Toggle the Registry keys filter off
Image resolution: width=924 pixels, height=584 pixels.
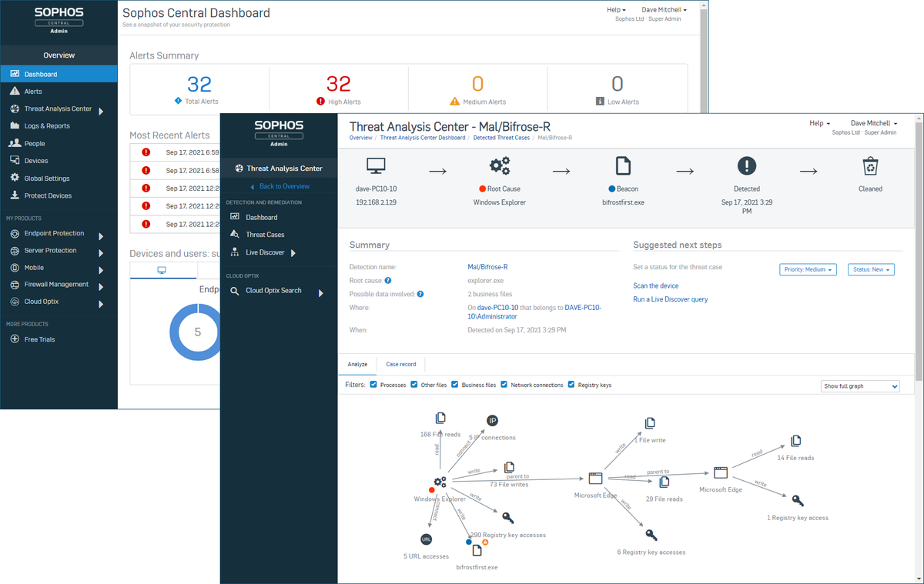pos(571,384)
